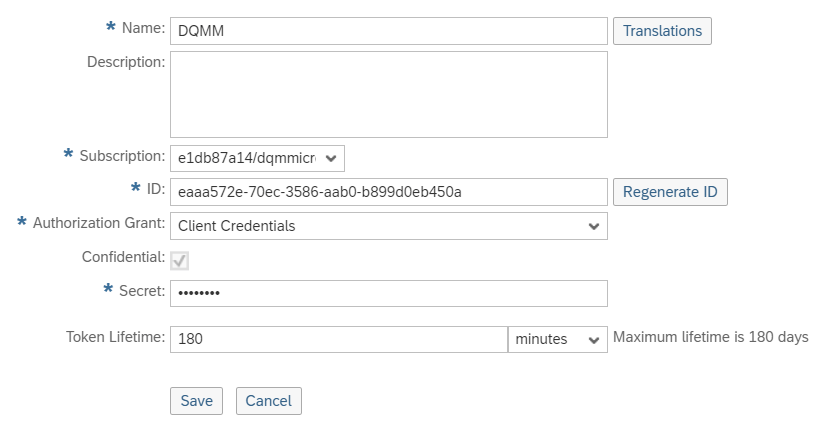The width and height of the screenshot is (822, 428).
Task: Click the Authorization Grant chevron arrow
Action: (x=593, y=227)
